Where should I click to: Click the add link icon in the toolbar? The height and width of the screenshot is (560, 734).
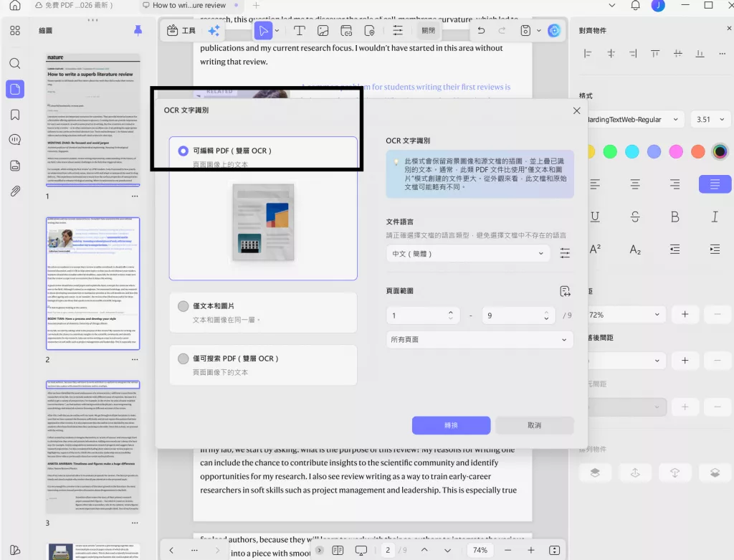[x=346, y=30]
